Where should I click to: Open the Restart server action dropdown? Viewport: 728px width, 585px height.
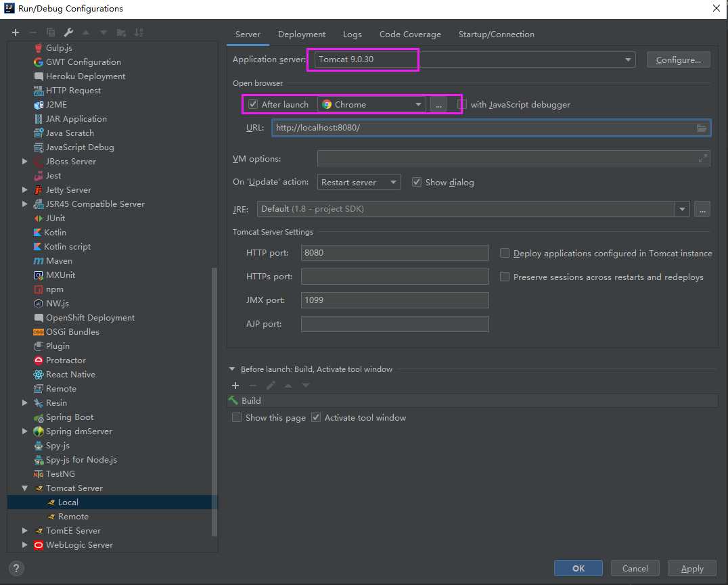(359, 182)
